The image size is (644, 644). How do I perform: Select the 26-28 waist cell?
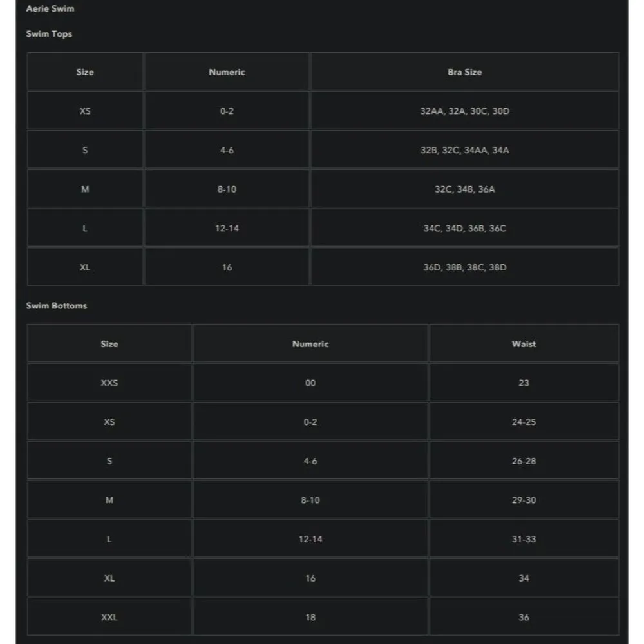click(524, 461)
